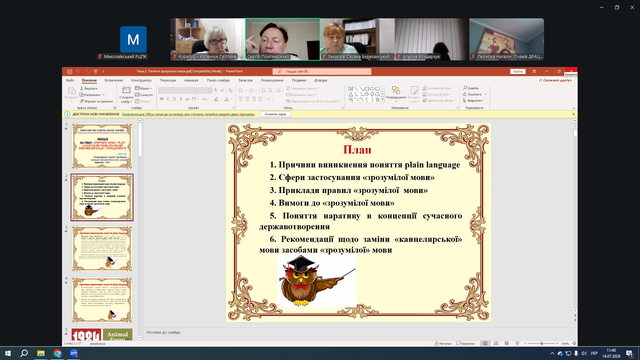
Task: Select slide 4 thumbnail in panel
Action: pos(102,300)
